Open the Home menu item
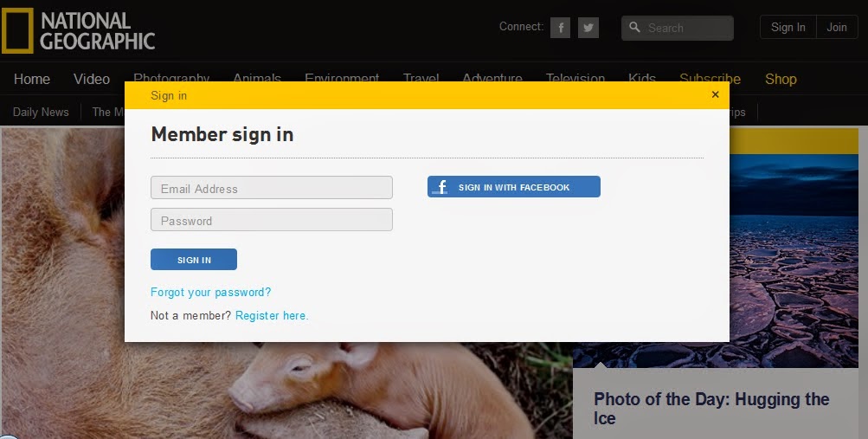The height and width of the screenshot is (439, 868). 32,79
